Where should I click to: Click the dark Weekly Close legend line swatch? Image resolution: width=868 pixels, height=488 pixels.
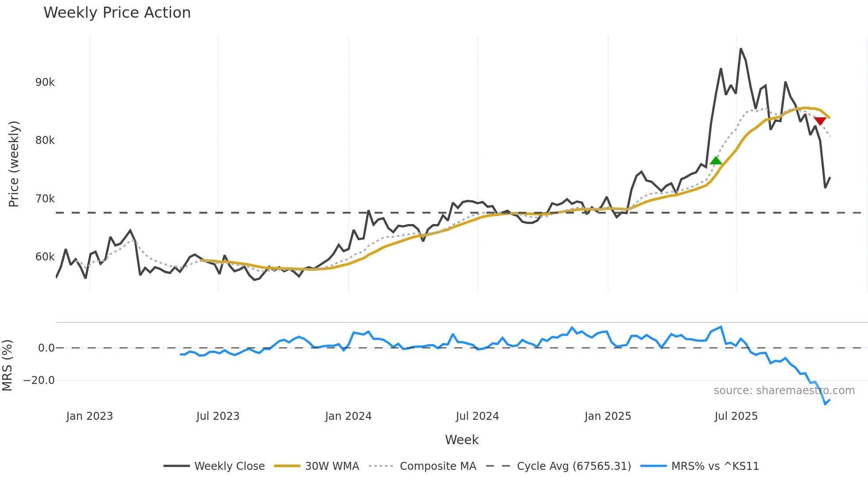pyautogui.click(x=176, y=466)
